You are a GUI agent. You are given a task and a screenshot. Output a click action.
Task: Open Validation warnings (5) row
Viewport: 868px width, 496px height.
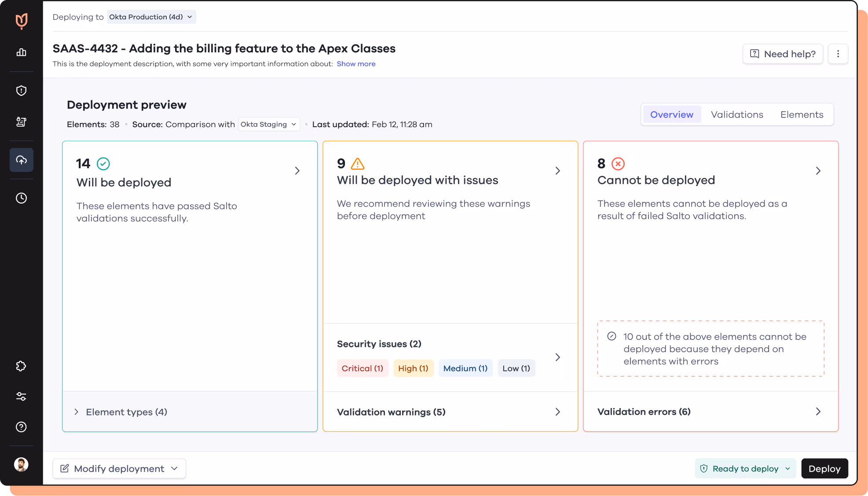click(450, 412)
